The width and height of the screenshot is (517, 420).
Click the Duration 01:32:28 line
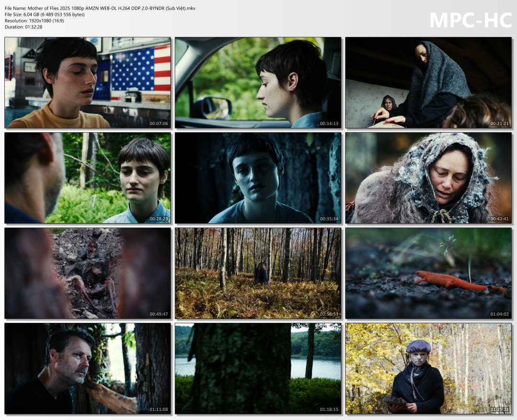coord(23,27)
